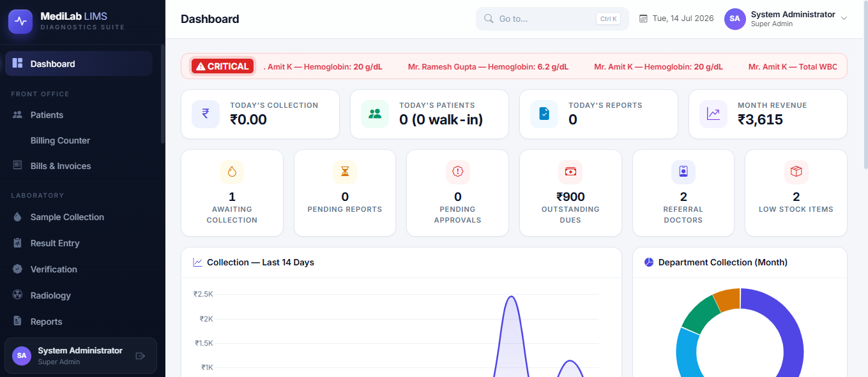Open the Today's Reports card

[598, 114]
